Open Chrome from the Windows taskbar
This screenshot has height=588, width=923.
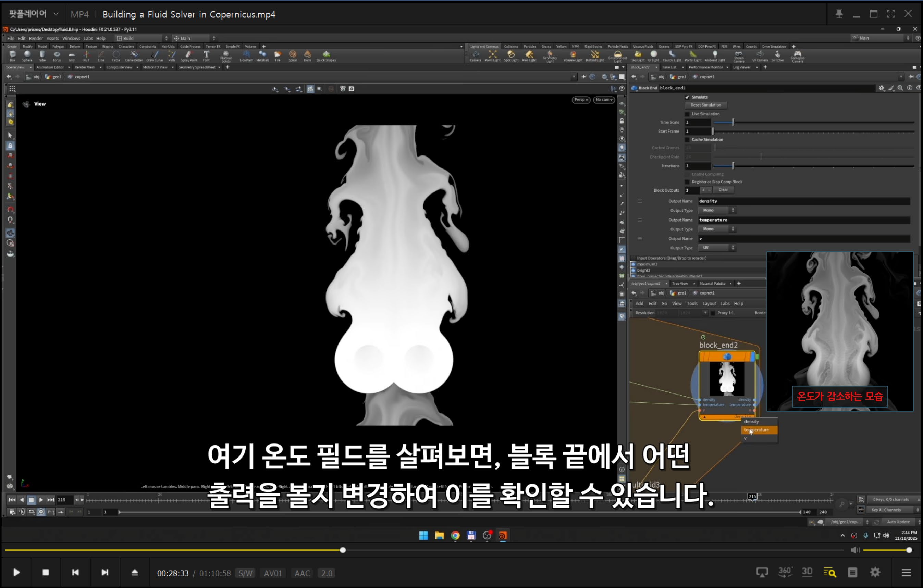tap(455, 535)
